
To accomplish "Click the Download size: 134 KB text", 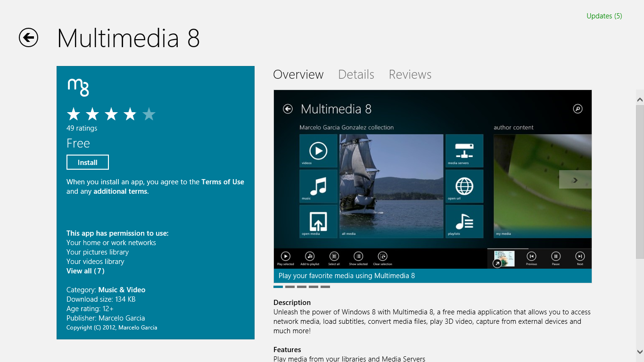I will click(x=101, y=299).
